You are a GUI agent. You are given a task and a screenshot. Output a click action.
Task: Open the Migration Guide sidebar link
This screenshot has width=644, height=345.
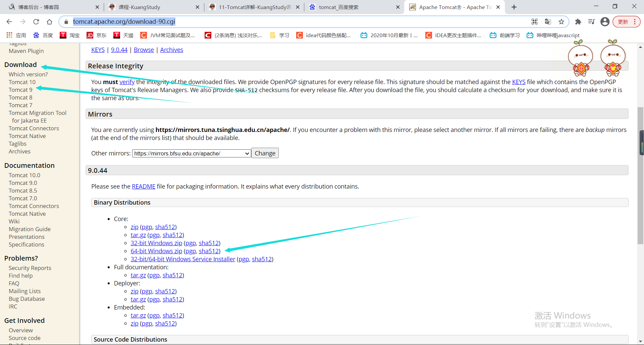pyautogui.click(x=30, y=229)
